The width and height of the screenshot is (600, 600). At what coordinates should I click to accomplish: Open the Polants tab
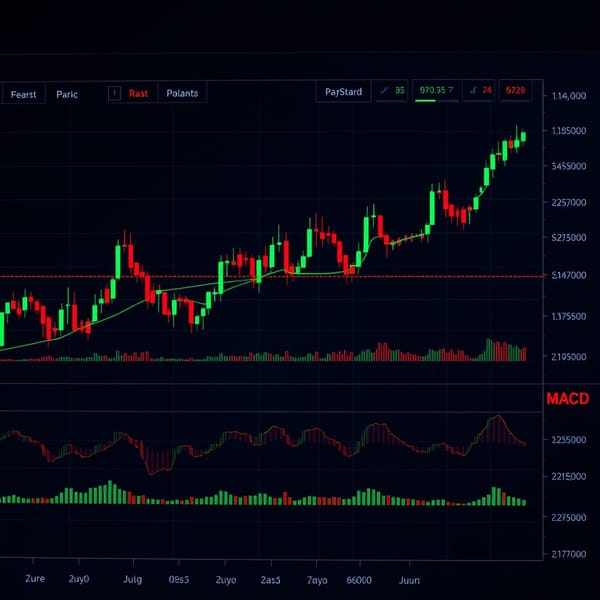pyautogui.click(x=182, y=93)
